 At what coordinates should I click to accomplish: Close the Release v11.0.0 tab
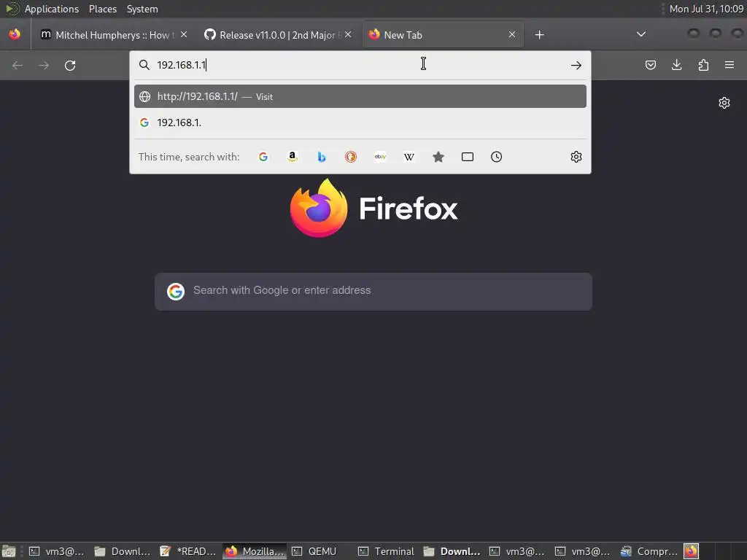348,34
